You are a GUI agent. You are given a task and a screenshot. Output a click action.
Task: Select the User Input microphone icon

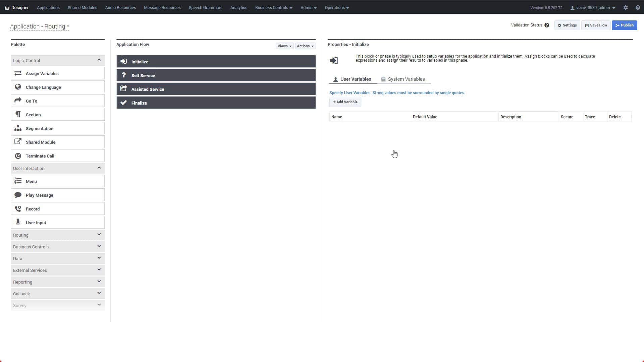[x=18, y=222]
